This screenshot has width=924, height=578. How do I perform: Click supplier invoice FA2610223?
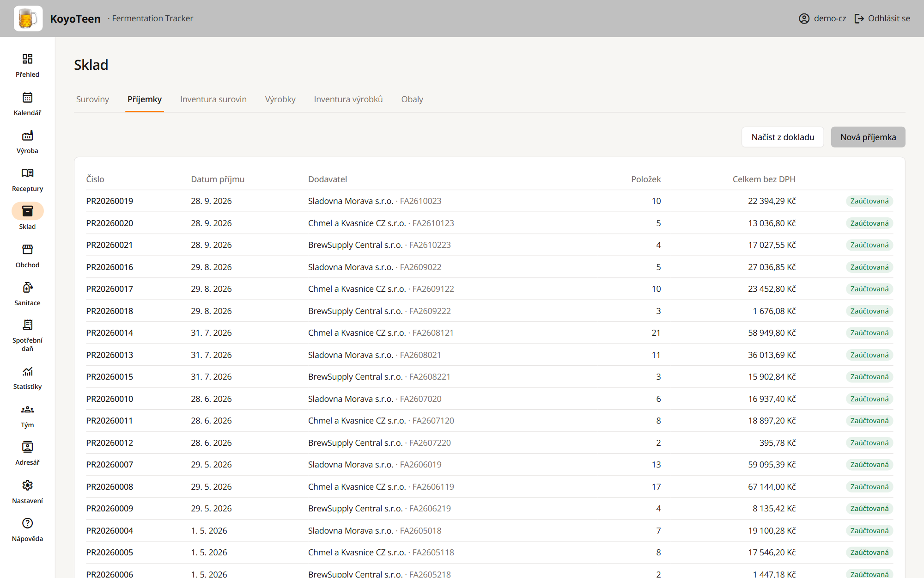point(430,245)
